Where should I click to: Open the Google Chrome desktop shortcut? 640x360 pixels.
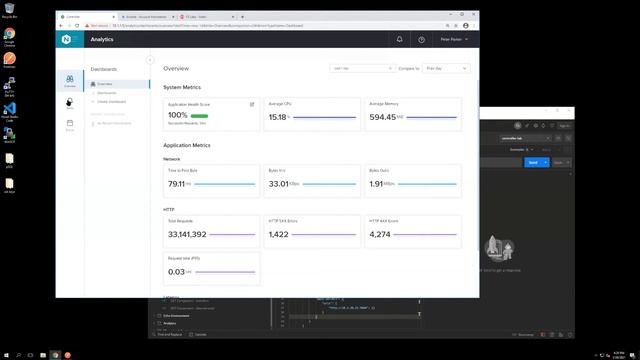pos(9,37)
